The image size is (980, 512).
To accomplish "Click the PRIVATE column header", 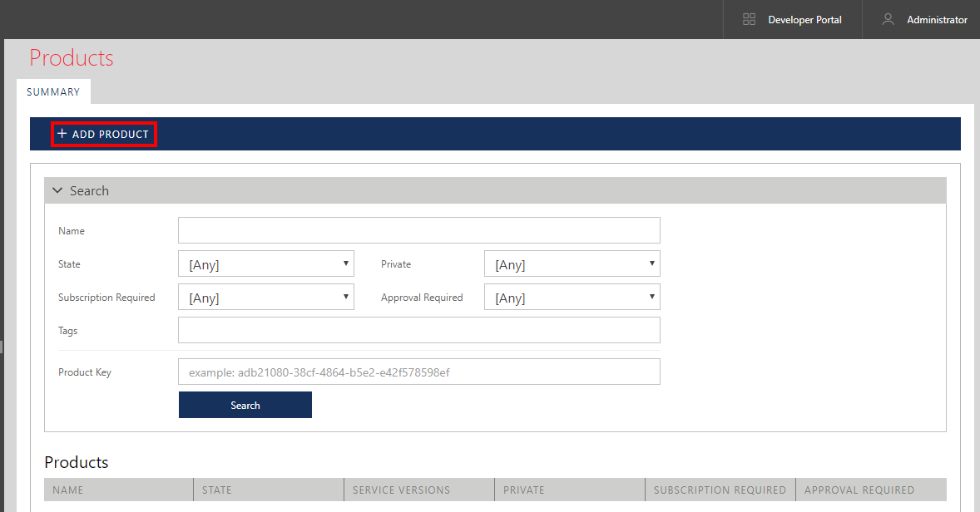I will click(570, 490).
